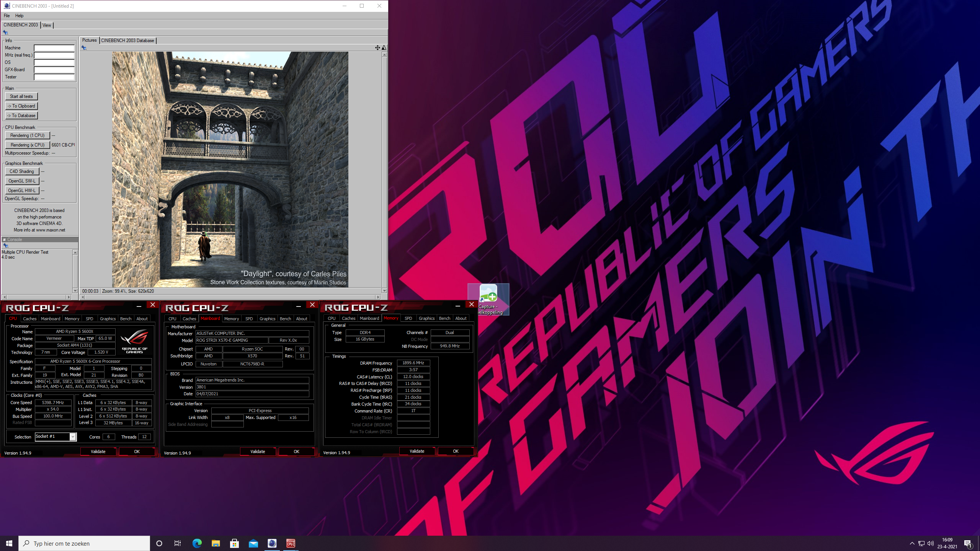
Task: Open network status tray icon
Action: coord(921,543)
